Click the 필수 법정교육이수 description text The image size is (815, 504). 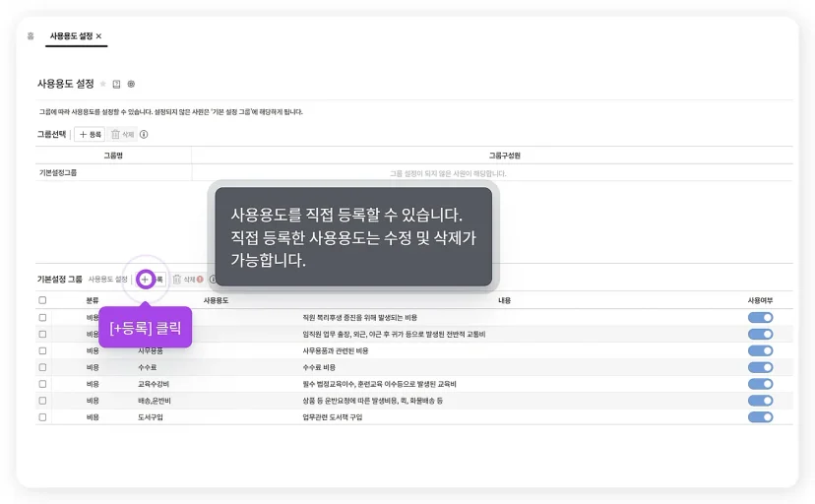pos(379,384)
